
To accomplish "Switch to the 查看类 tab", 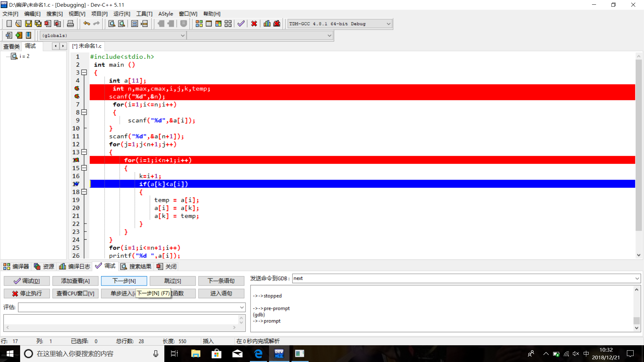I will (x=11, y=46).
